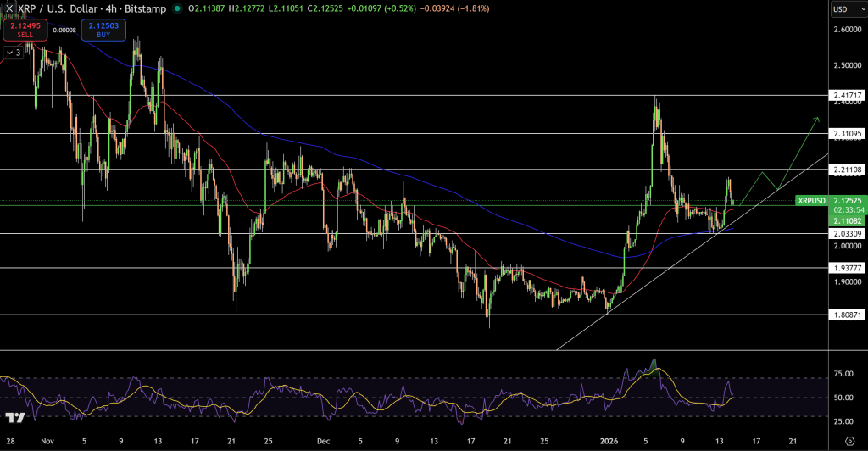The image size is (868, 451).
Task: Select the 1.93777 price line label
Action: pos(847,268)
